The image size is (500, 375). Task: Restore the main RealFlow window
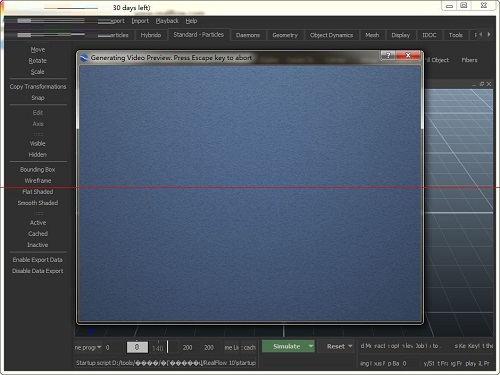point(463,6)
